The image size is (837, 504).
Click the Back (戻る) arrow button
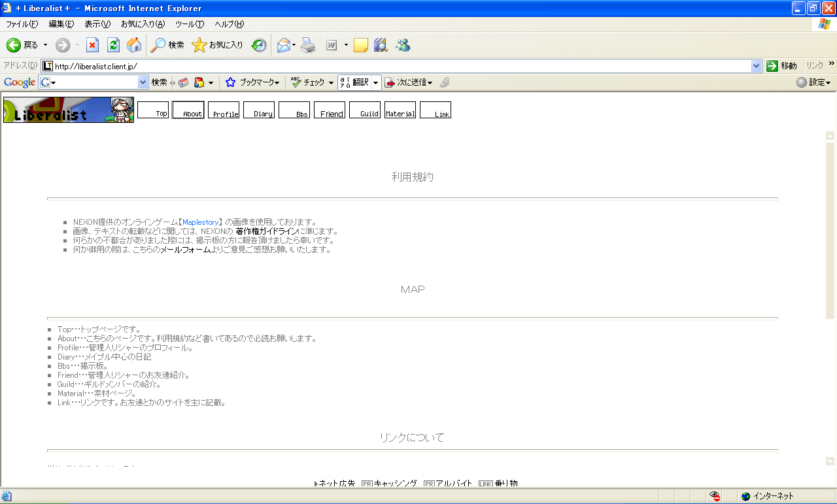click(22, 45)
